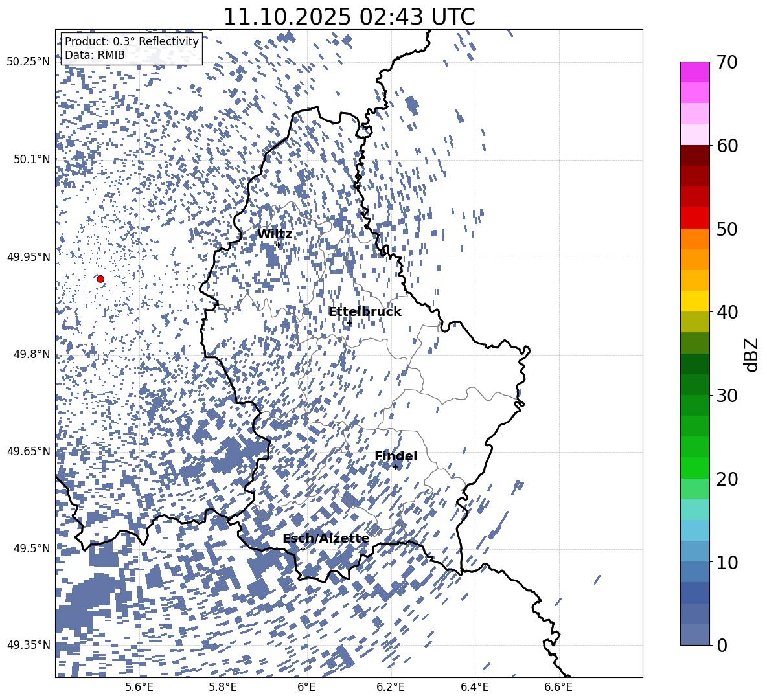The width and height of the screenshot is (767, 700).
Task: Click the bright green colorbar segment above 20
Action: (x=694, y=468)
